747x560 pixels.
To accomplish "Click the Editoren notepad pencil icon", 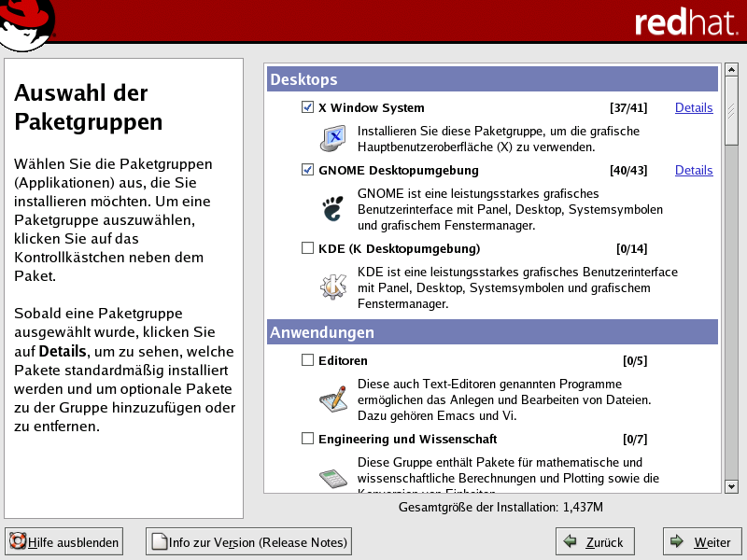I will 332,399.
